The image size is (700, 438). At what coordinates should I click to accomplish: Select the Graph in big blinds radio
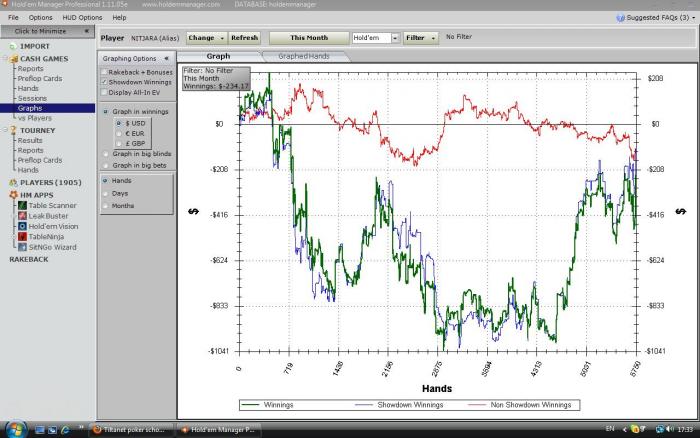tap(106, 154)
